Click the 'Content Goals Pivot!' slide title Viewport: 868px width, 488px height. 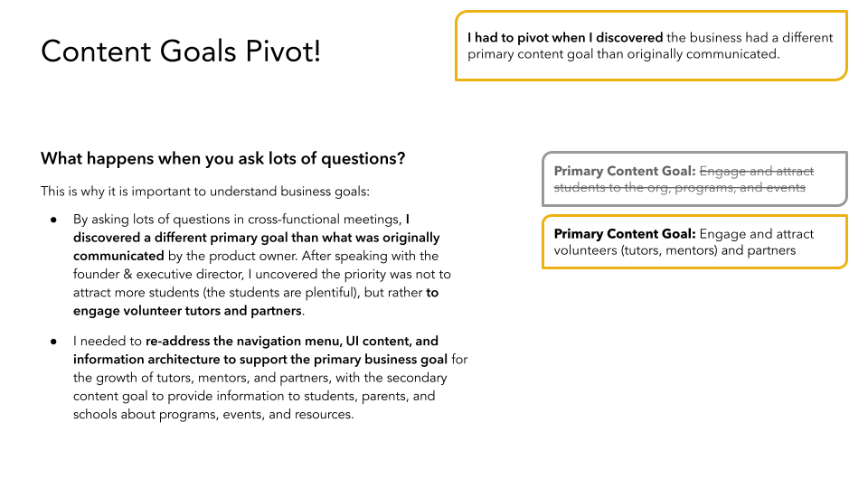(x=181, y=52)
